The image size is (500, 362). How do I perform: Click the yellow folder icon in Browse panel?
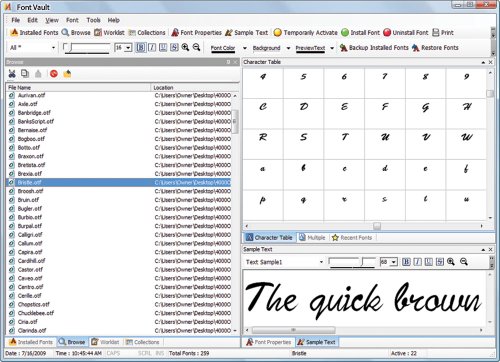click(x=67, y=74)
